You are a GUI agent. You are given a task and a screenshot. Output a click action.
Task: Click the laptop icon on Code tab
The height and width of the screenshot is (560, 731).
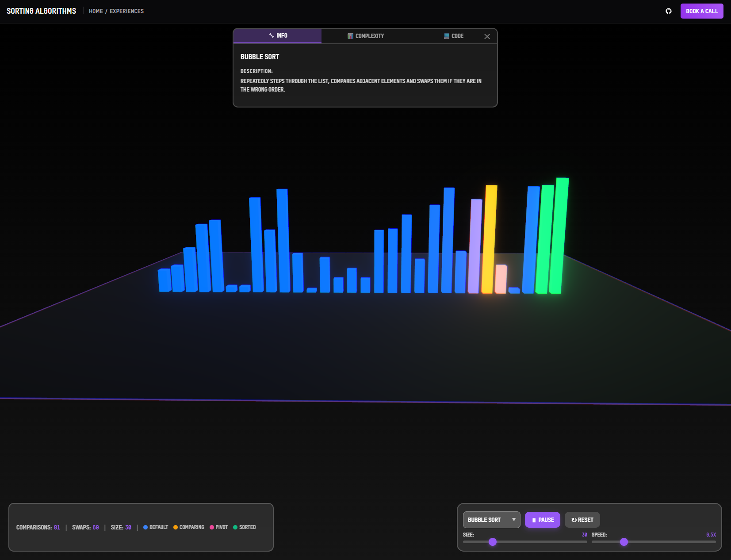point(447,36)
